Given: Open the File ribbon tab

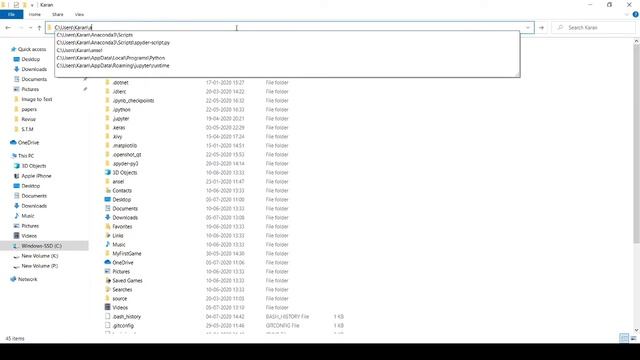Looking at the screenshot, I should 11,14.
